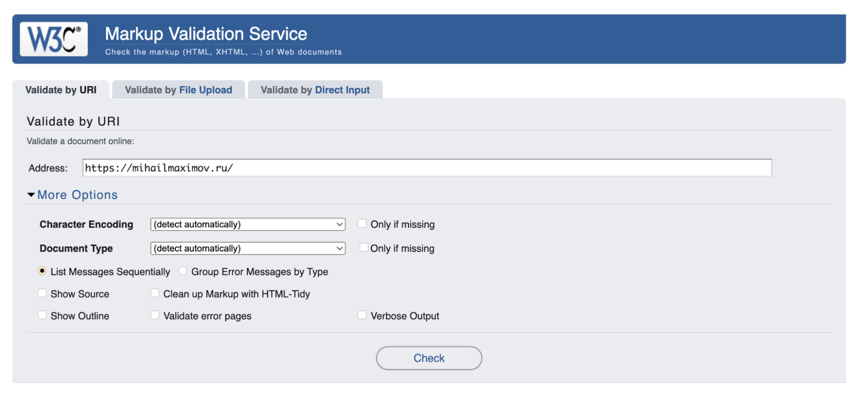Enable Only if missing for Character Encoding
Screen dimensions: 868x398
pos(362,224)
